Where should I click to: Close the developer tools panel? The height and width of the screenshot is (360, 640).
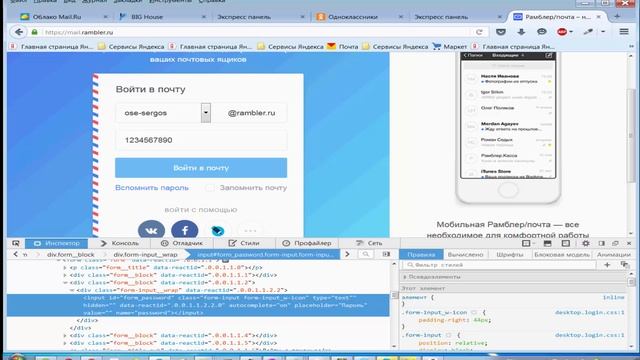point(629,243)
